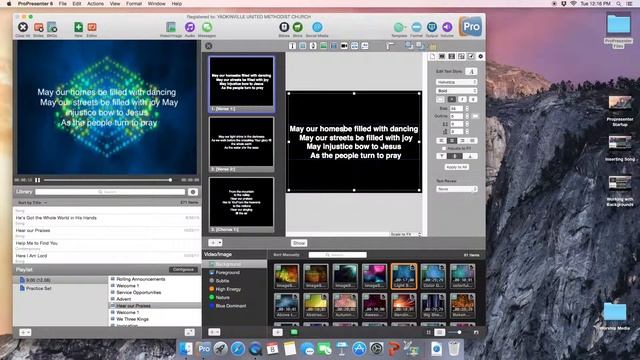Open the Audio bin icon
The image size is (640, 360).
coord(190,27)
